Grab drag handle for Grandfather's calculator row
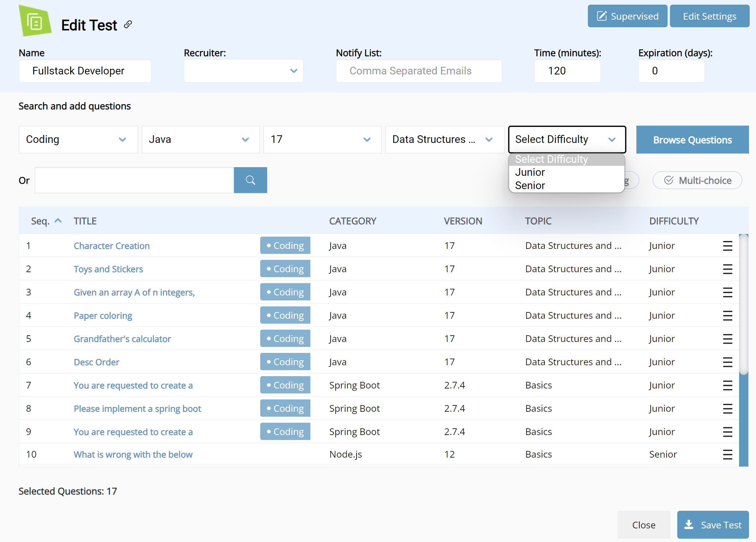 (727, 339)
